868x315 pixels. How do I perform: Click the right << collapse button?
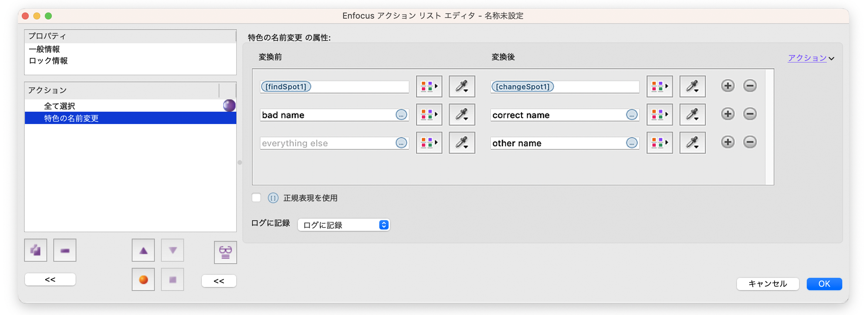219,281
